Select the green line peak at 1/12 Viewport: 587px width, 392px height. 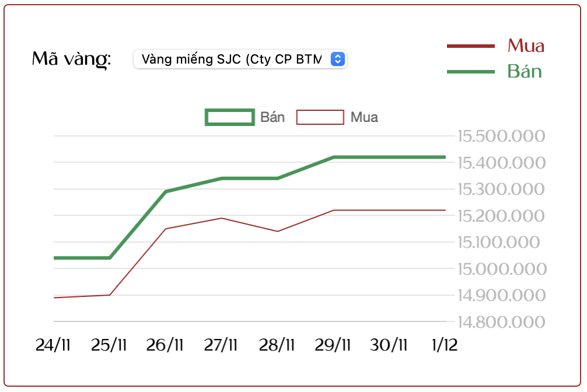coord(445,156)
